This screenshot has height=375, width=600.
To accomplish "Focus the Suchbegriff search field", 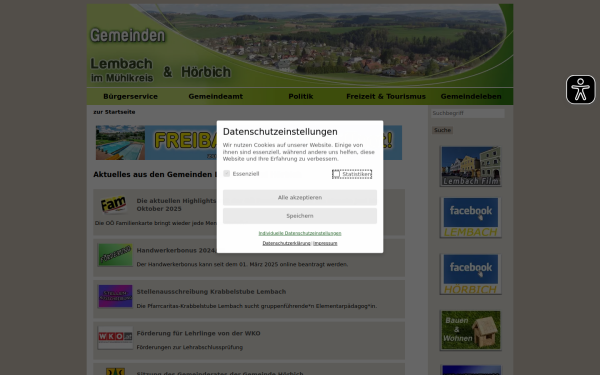I will 468,113.
